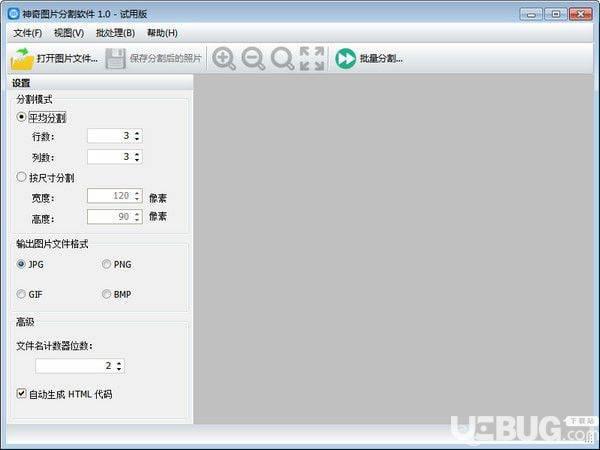600x450 pixels.
Task: Zoom in with the plus magnifier icon
Action: (224, 59)
